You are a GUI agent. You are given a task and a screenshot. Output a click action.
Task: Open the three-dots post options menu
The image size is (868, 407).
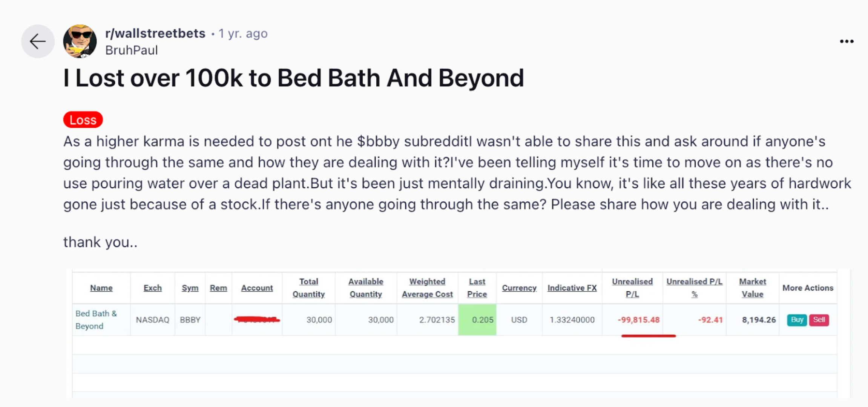[x=846, y=41]
